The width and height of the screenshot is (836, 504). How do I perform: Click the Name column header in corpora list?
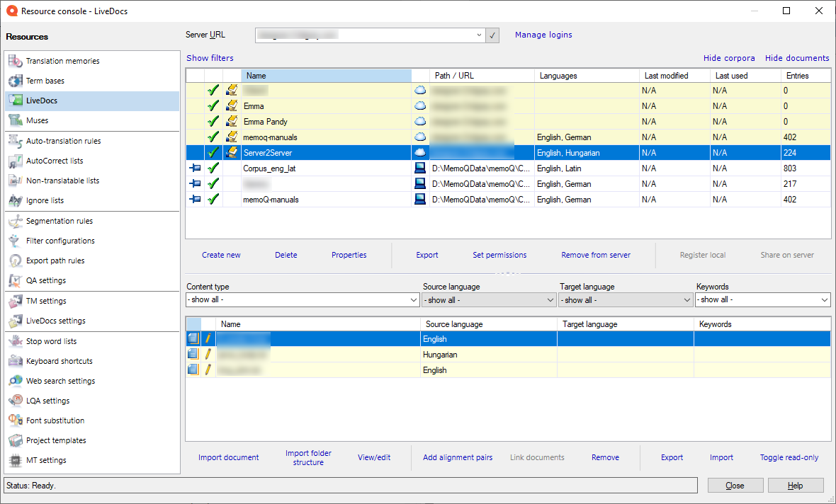(x=327, y=76)
